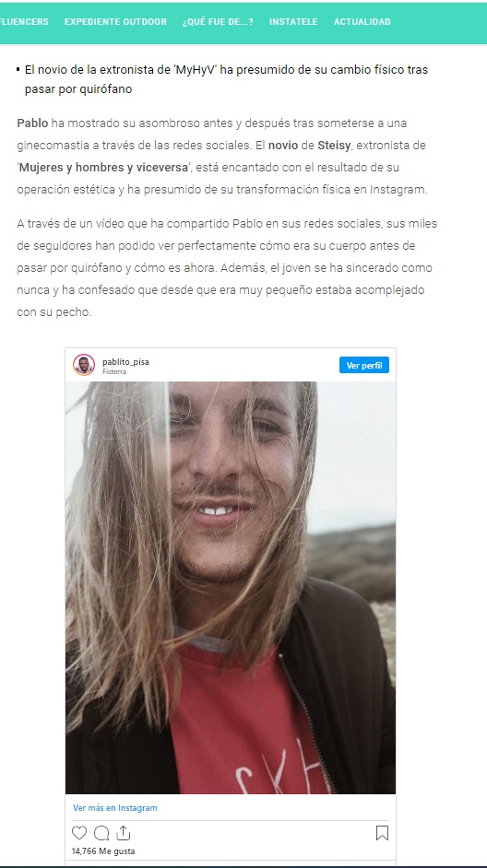Open the EXPEDIENTE OUTDOOR menu section
487x868 pixels.
[x=115, y=22]
